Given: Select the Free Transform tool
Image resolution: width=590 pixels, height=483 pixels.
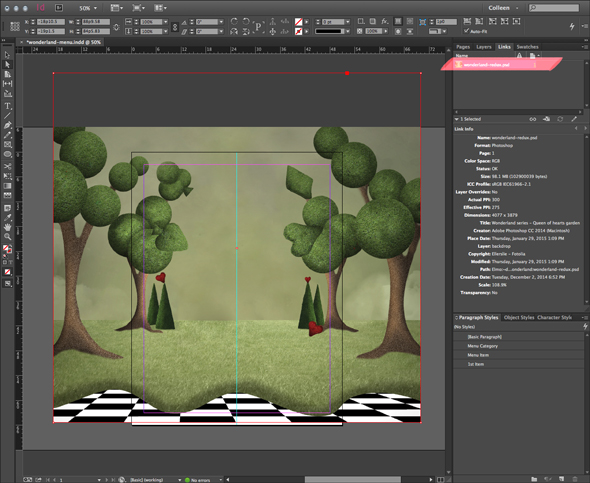Looking at the screenshot, I should pyautogui.click(x=7, y=176).
